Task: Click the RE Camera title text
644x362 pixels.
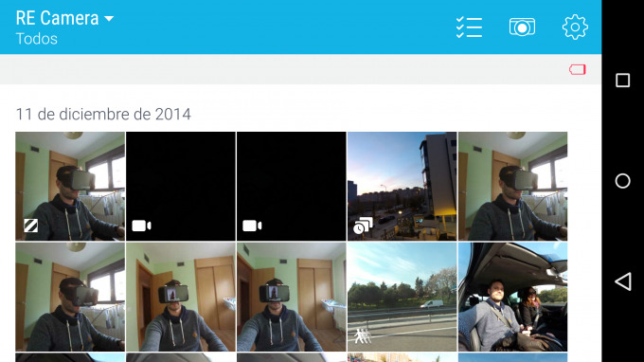Action: tap(57, 18)
